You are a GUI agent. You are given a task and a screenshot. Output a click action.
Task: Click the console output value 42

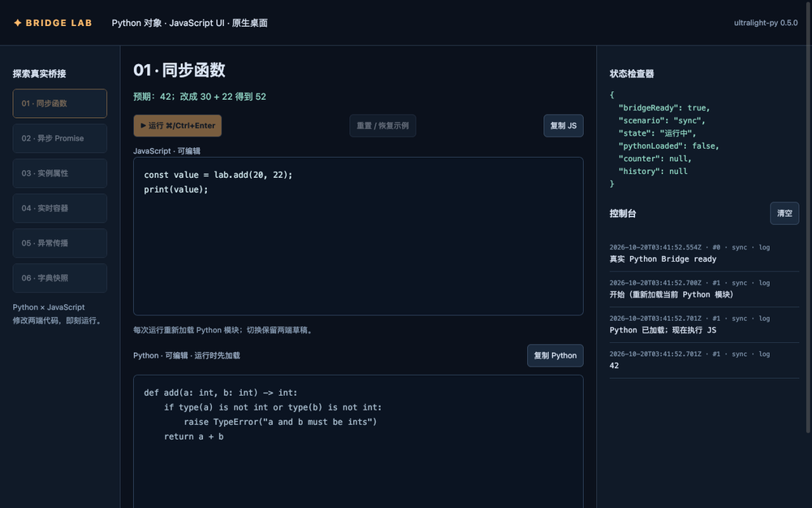coord(614,366)
